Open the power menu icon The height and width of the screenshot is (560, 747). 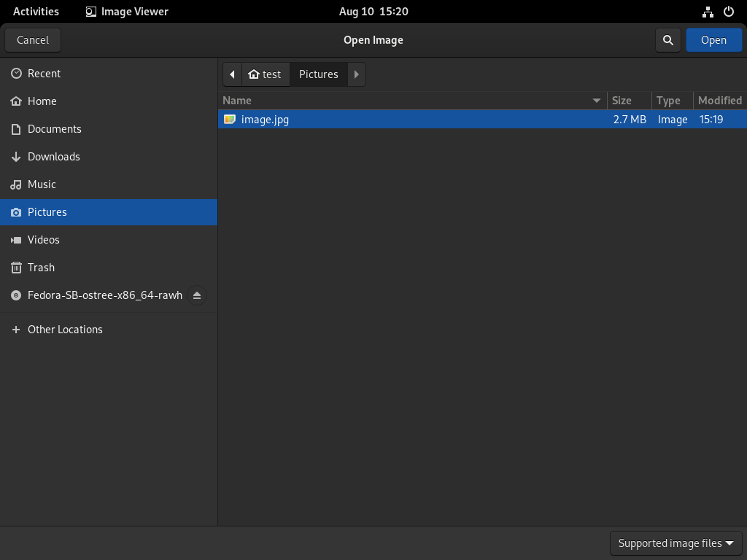point(729,12)
